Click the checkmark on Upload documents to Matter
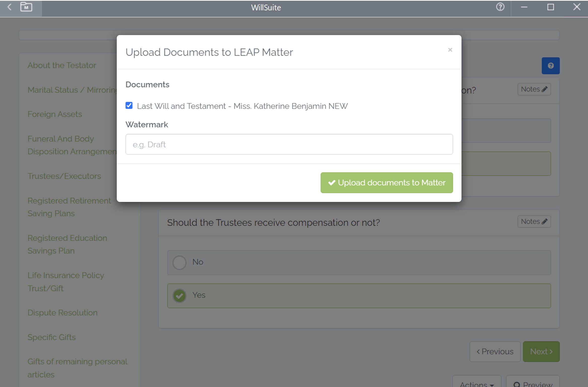This screenshot has height=387, width=588. (332, 182)
